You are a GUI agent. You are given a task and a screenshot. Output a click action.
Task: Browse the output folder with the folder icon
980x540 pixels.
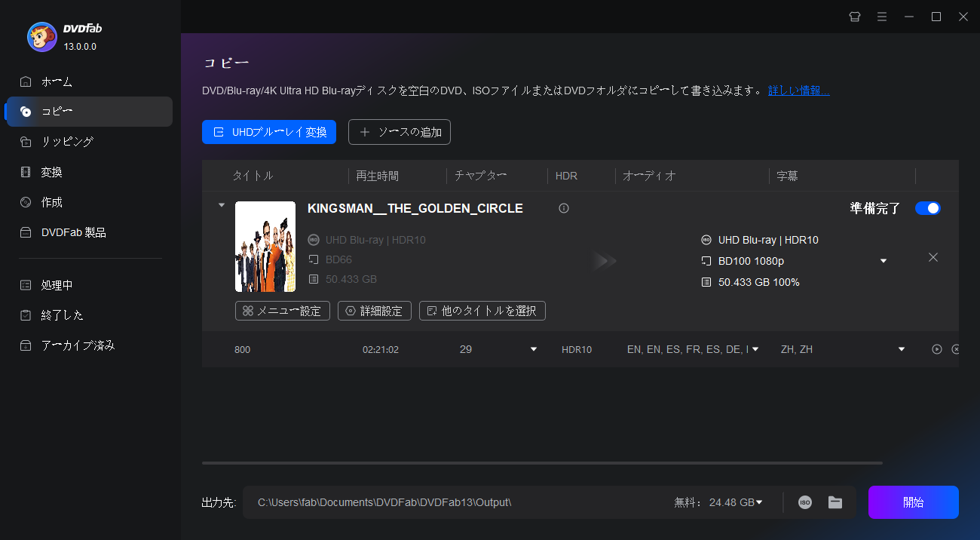pos(835,502)
